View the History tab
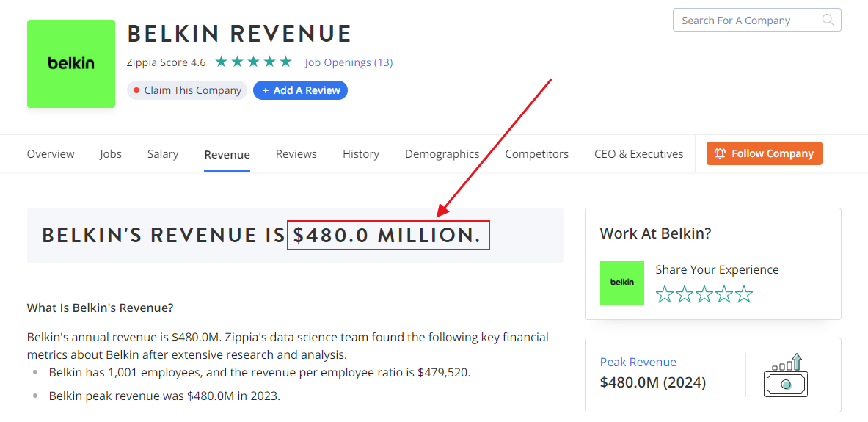 tap(361, 154)
